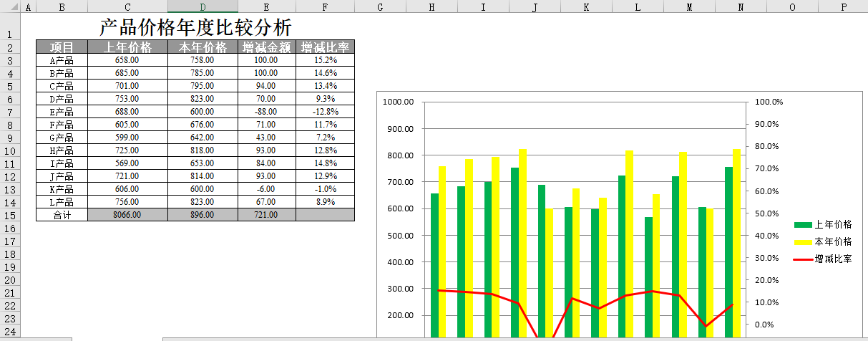
Task: Select the E产品 cell
Action: coord(62,112)
